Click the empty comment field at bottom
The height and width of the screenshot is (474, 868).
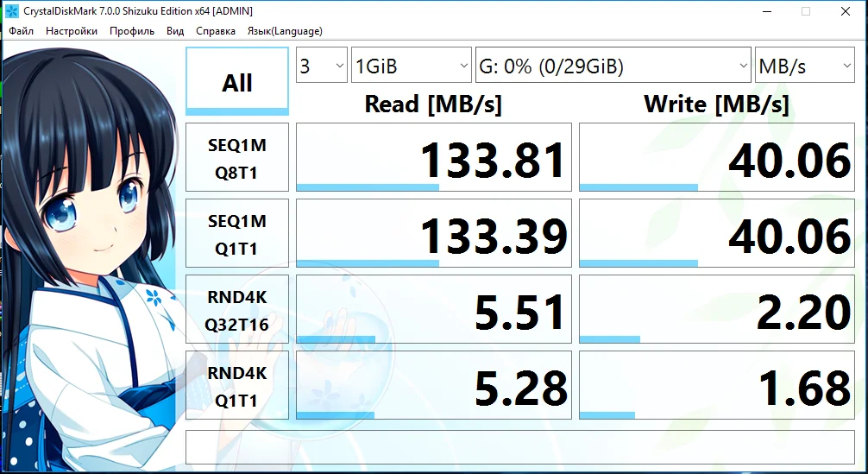[x=519, y=447]
